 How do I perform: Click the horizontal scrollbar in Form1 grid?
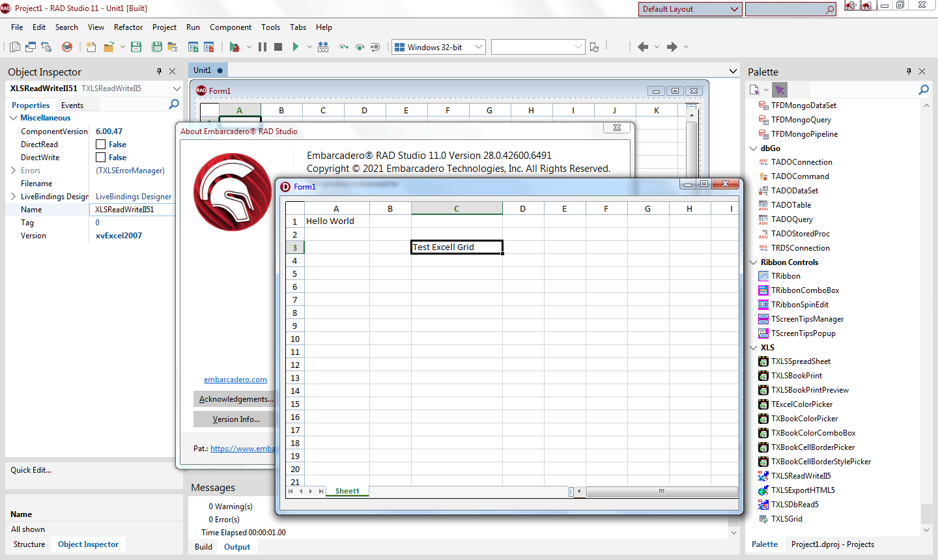click(661, 492)
